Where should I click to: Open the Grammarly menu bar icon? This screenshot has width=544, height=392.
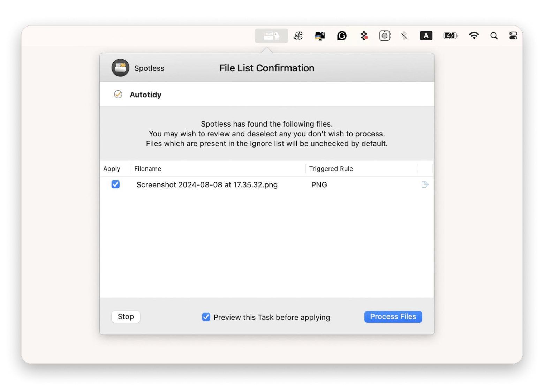coord(342,36)
